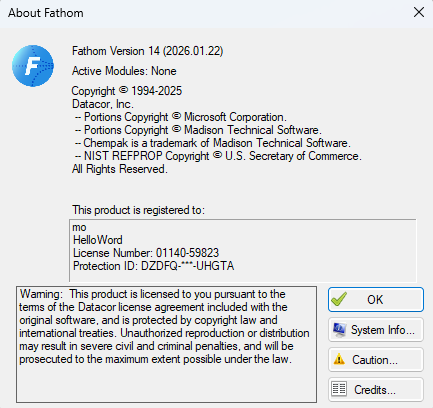Confirm the dialog with the OK button
Screen dimensions: 433x408
(x=376, y=299)
